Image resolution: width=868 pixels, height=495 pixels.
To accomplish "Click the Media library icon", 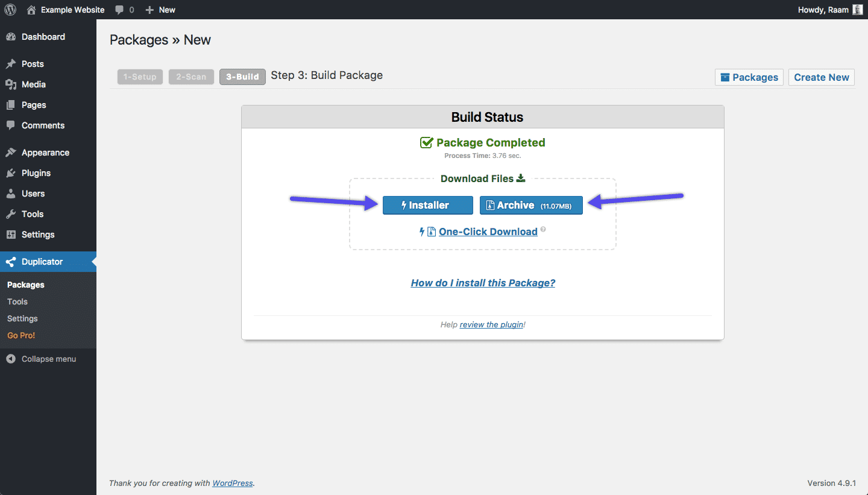I will pyautogui.click(x=11, y=84).
